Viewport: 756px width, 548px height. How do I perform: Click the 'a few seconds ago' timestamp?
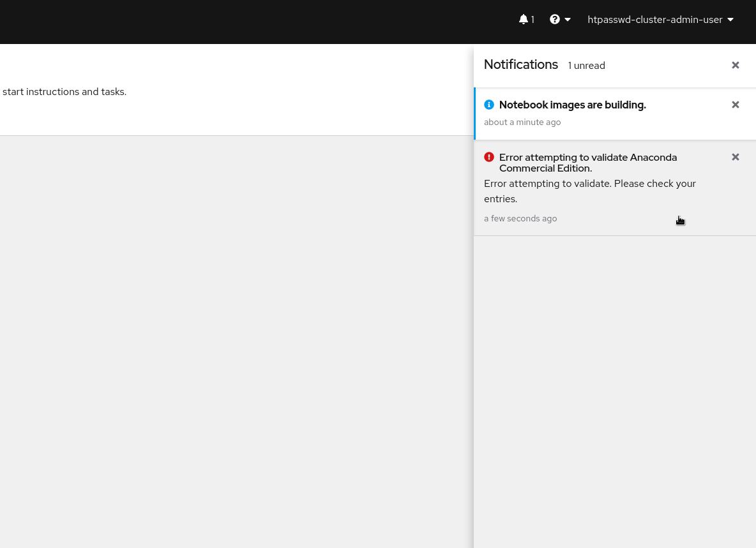[x=520, y=219]
